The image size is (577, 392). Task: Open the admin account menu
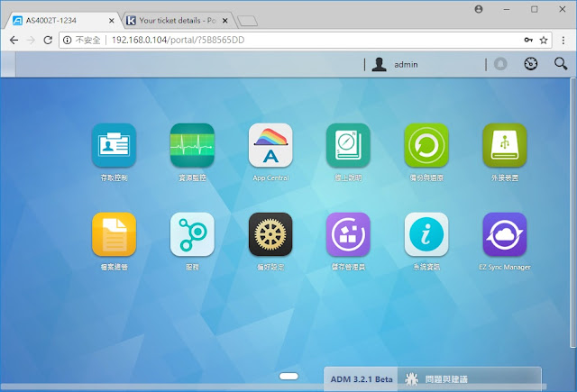tap(406, 65)
